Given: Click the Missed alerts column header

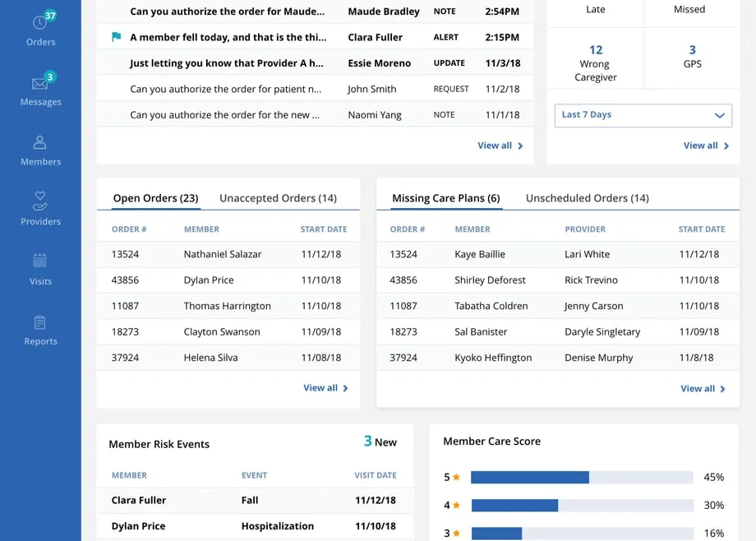Looking at the screenshot, I should pyautogui.click(x=689, y=9).
